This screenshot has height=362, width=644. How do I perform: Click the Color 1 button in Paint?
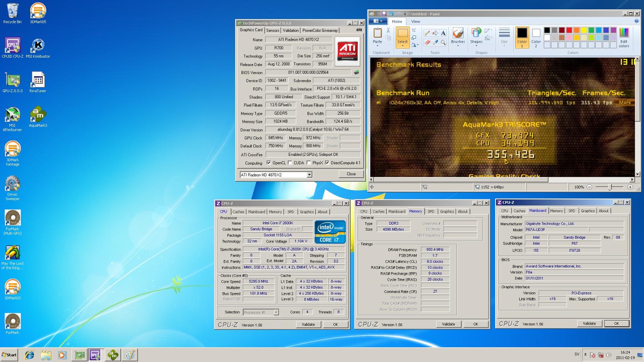(522, 38)
